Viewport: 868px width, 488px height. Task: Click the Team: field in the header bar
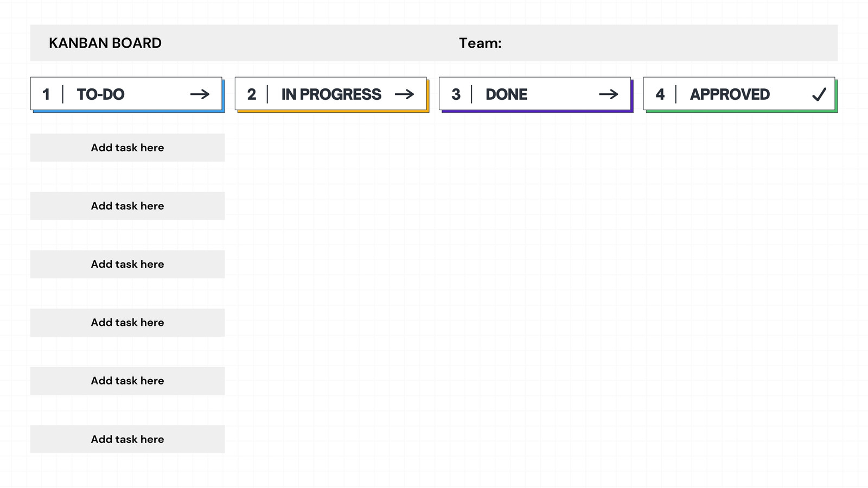click(x=480, y=43)
